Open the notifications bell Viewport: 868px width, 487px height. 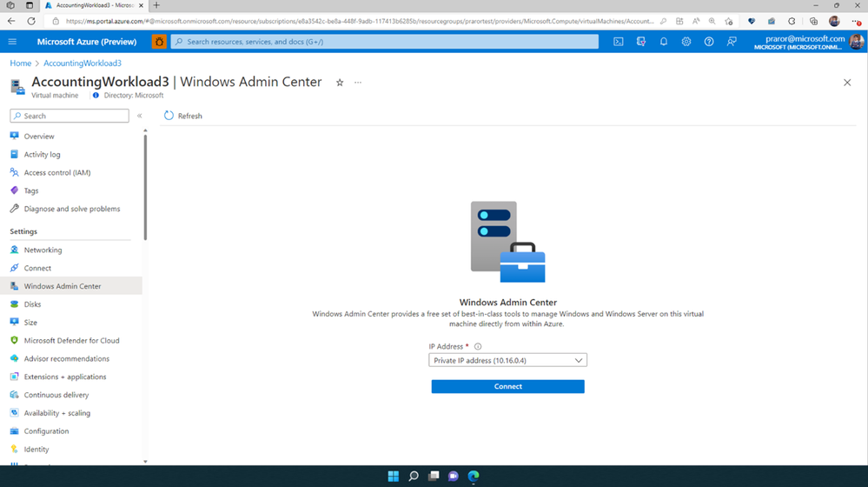(664, 42)
